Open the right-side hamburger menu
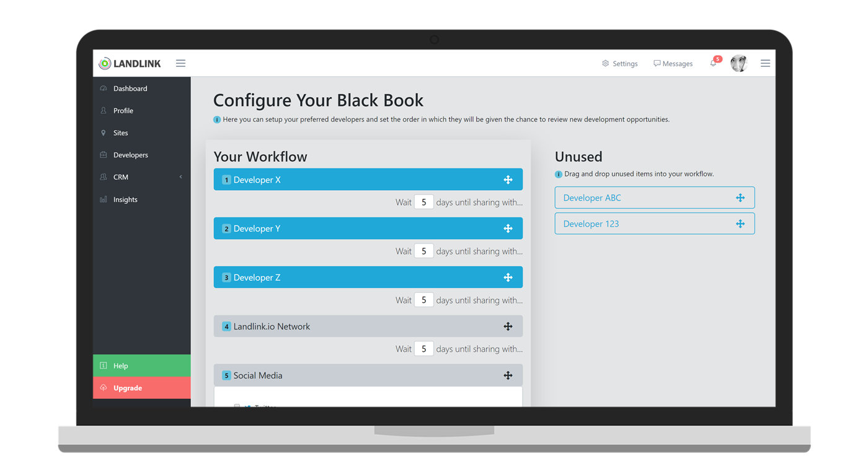The height and width of the screenshot is (472, 868). point(765,63)
